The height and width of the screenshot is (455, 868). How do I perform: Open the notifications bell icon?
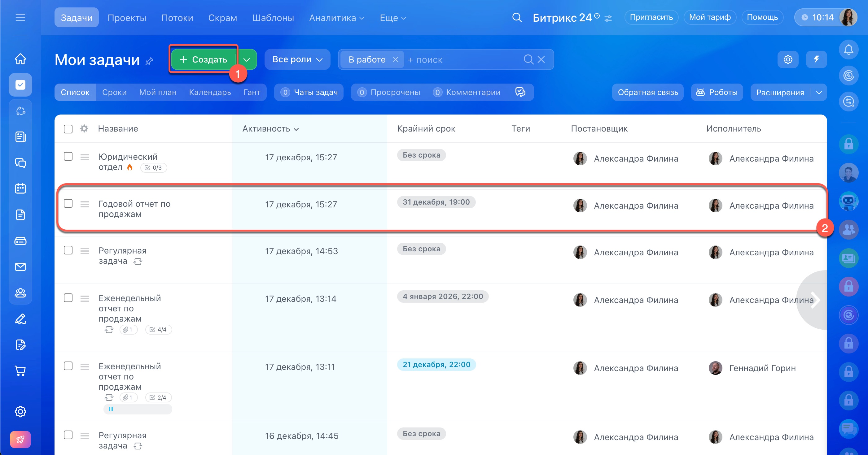(x=848, y=50)
